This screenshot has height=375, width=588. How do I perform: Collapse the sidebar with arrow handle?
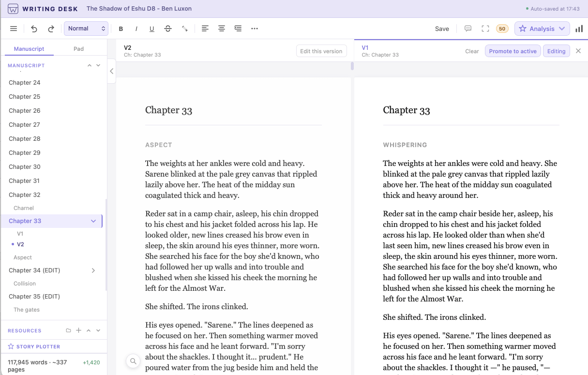[111, 71]
